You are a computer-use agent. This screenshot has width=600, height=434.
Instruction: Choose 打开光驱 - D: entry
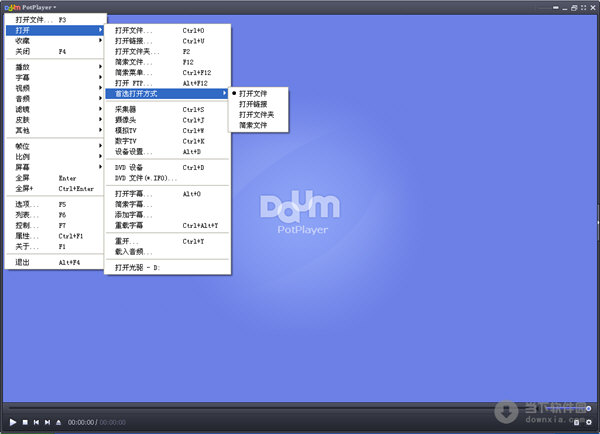(167, 268)
